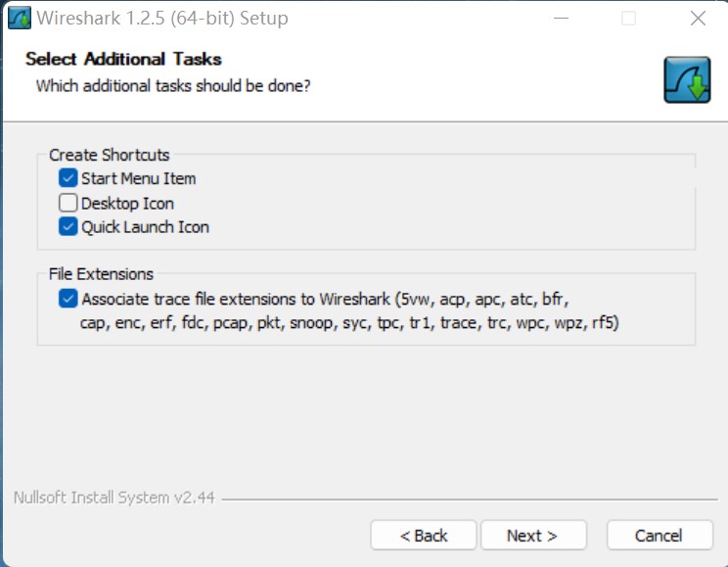This screenshot has width=728, height=567.
Task: Untick Associate trace file extensions checkbox
Action: point(68,299)
